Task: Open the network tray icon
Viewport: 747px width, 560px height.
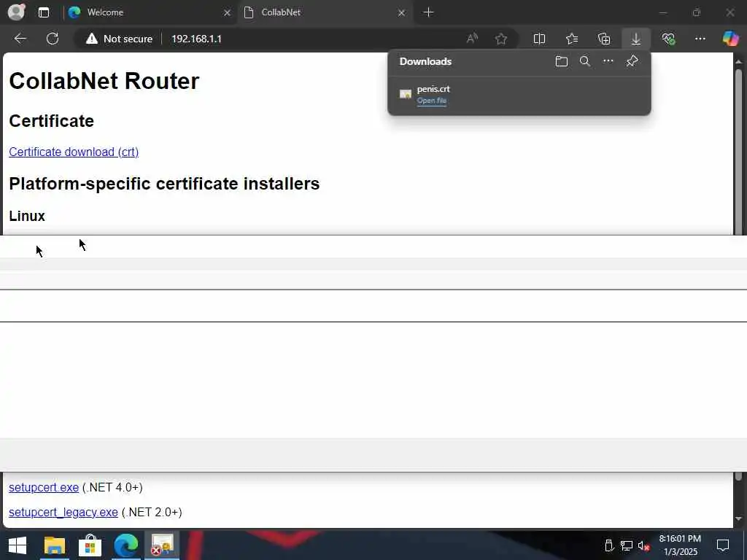Action: pyautogui.click(x=627, y=545)
